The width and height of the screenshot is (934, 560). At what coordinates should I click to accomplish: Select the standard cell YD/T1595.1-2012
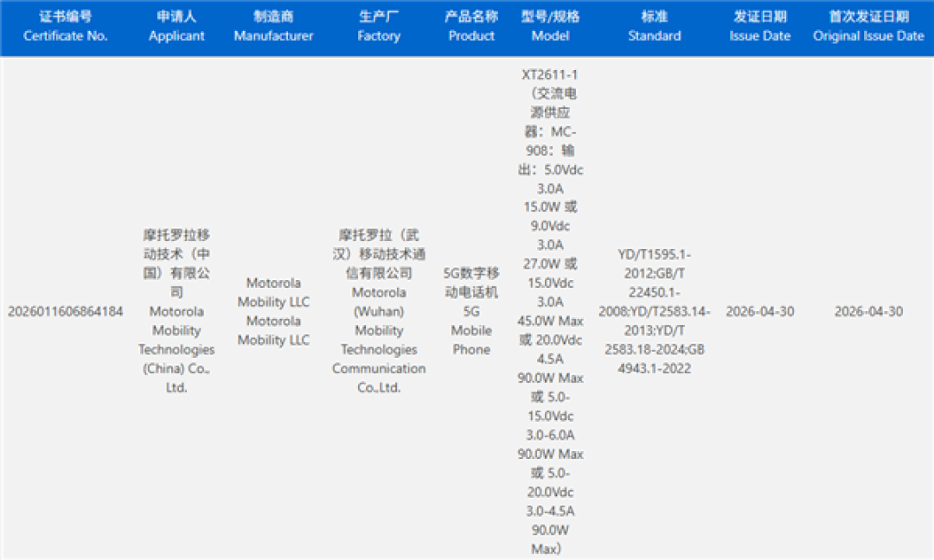click(654, 311)
